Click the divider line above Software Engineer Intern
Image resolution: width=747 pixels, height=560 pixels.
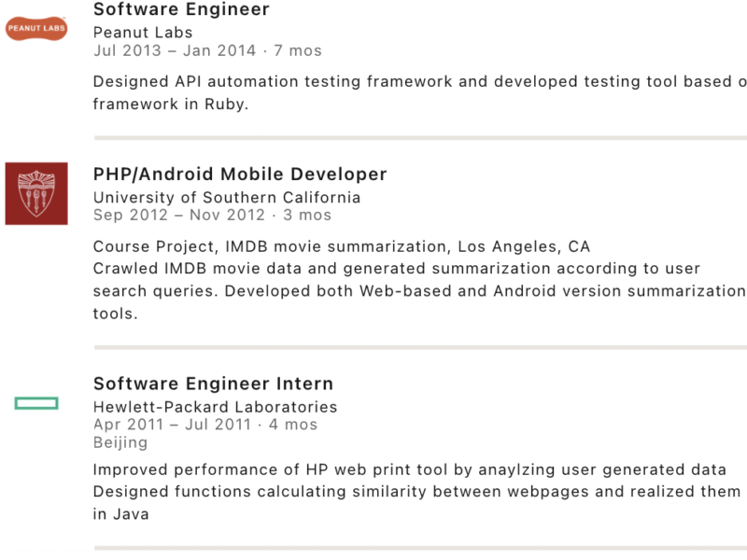pos(420,347)
